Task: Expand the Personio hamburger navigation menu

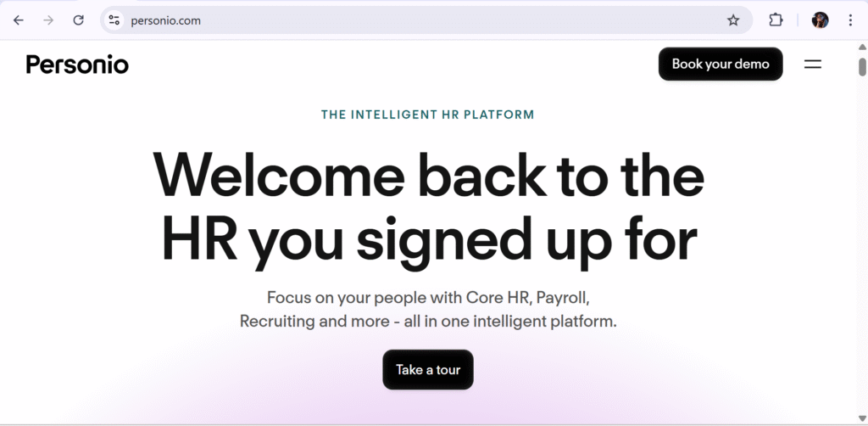Action: click(813, 64)
